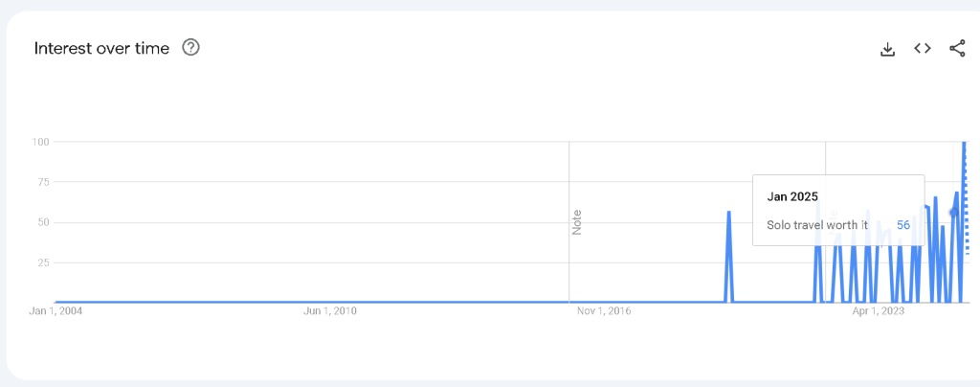Open the embed code icon

coord(923,48)
